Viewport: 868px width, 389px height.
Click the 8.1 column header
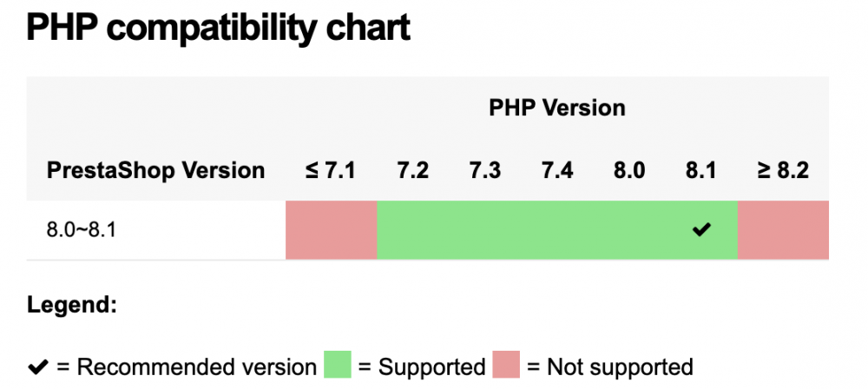click(700, 170)
